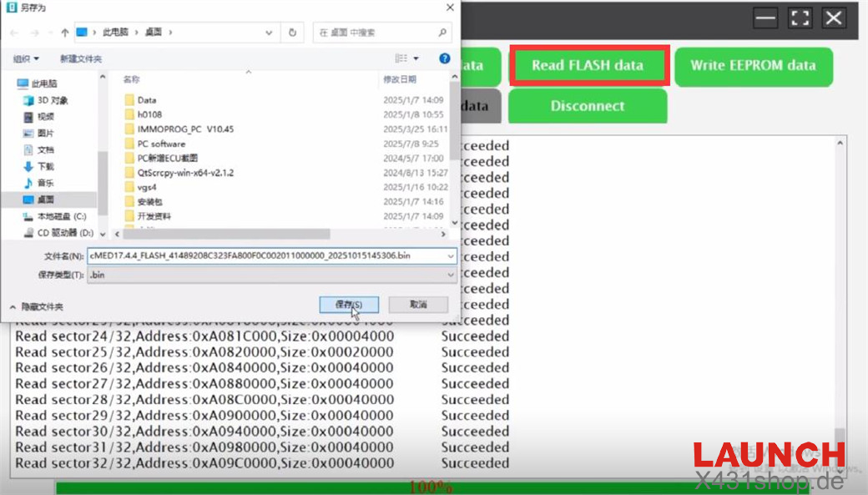868x495 pixels.
Task: Click 新建文件夹 to create a new folder
Action: click(81, 58)
